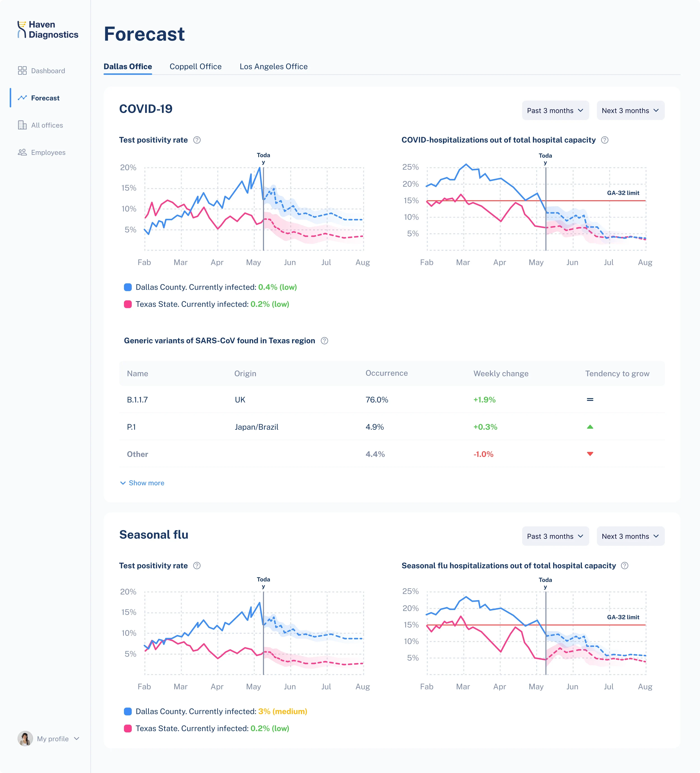Open the Los Angeles Office tab
Screen dimensions: 700x773
(274, 66)
